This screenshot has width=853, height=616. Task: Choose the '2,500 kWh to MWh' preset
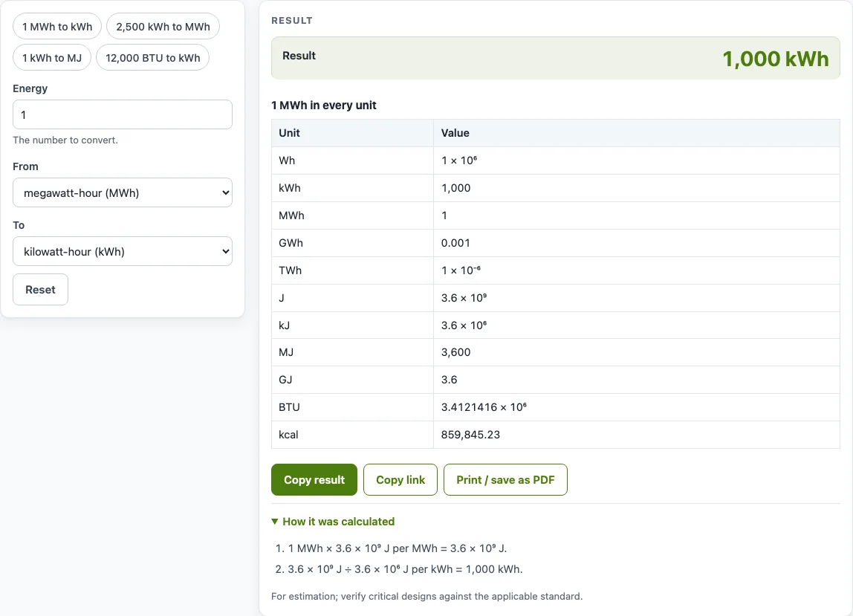point(163,27)
